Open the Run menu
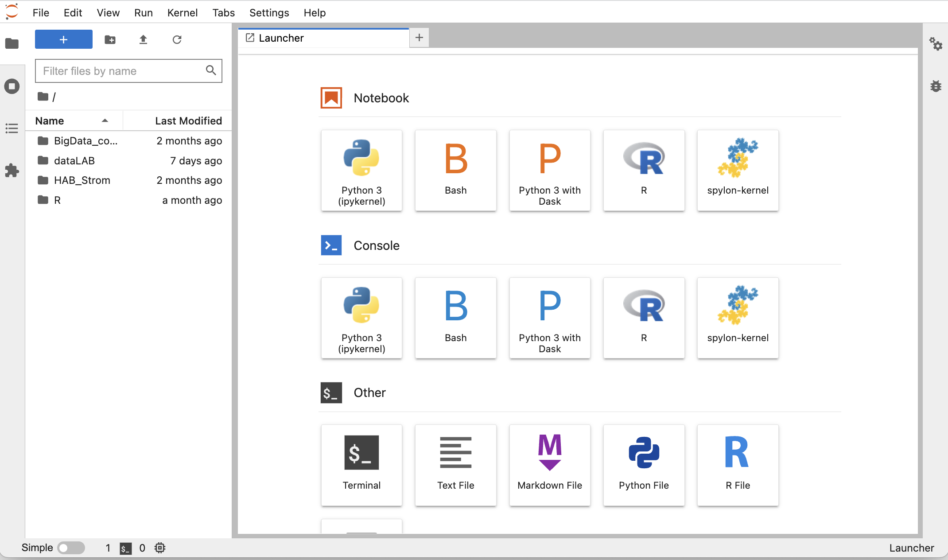Image resolution: width=948 pixels, height=560 pixels. 144,13
